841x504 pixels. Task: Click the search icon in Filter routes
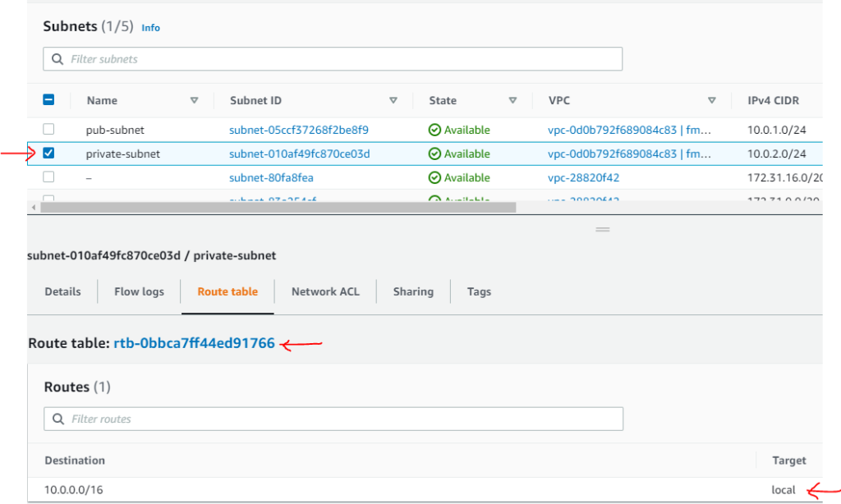[57, 419]
